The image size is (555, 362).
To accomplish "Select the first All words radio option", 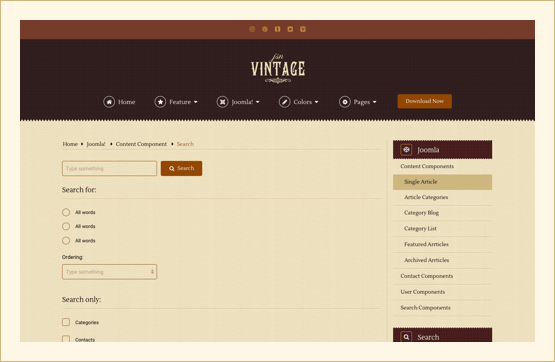I will [x=66, y=212].
